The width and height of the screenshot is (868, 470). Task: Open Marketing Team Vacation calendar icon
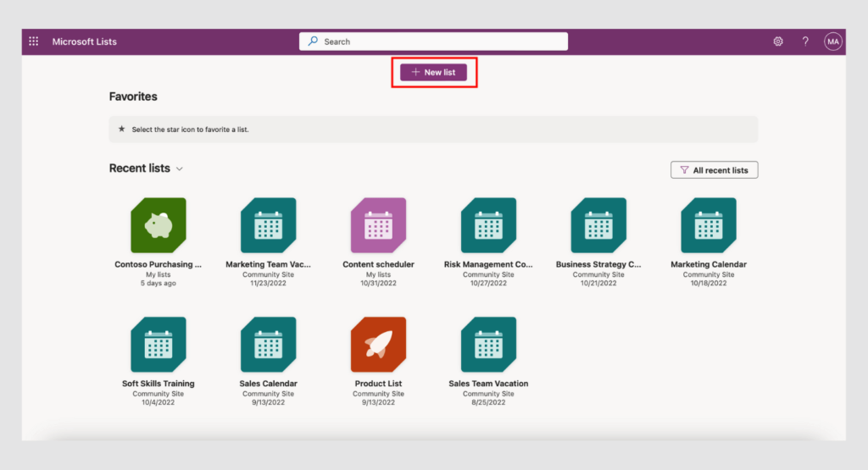click(268, 225)
